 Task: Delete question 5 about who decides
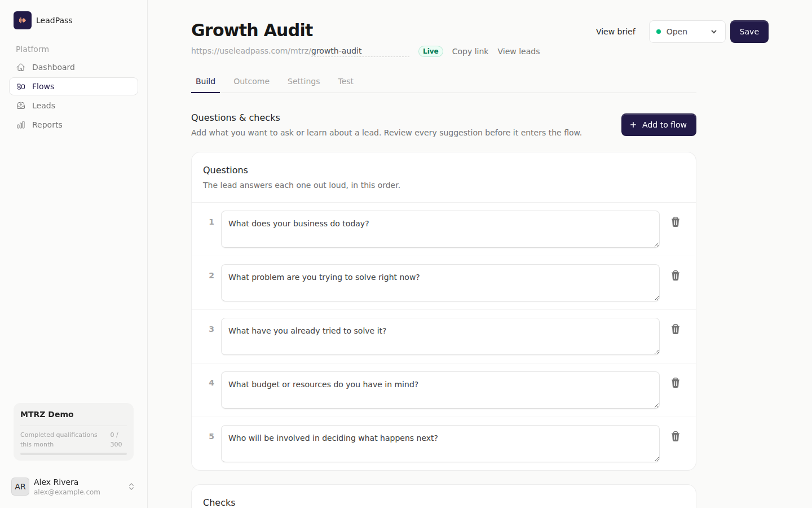(676, 436)
